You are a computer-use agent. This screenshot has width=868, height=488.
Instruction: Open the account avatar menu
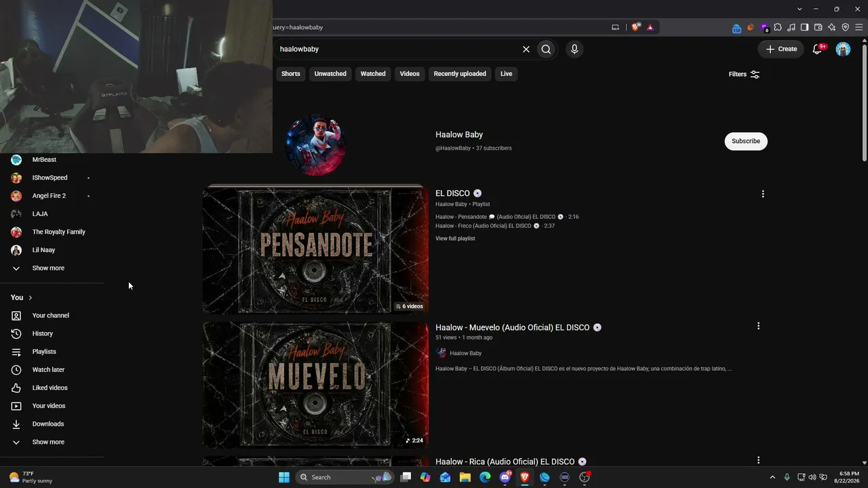point(843,49)
